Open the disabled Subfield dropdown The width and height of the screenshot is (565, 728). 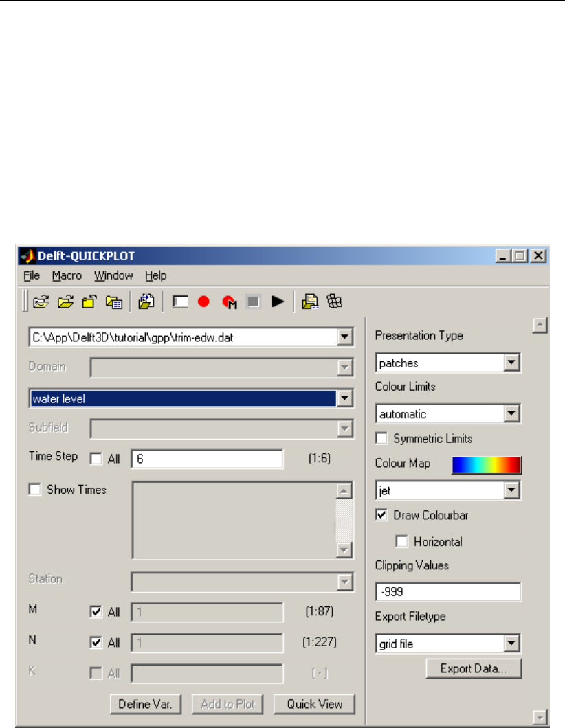coord(345,429)
